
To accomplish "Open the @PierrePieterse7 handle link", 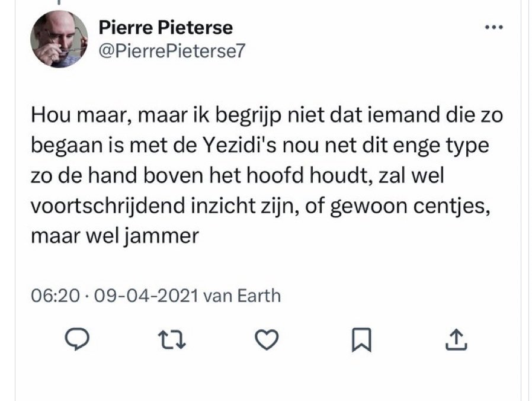I will 172,51.
